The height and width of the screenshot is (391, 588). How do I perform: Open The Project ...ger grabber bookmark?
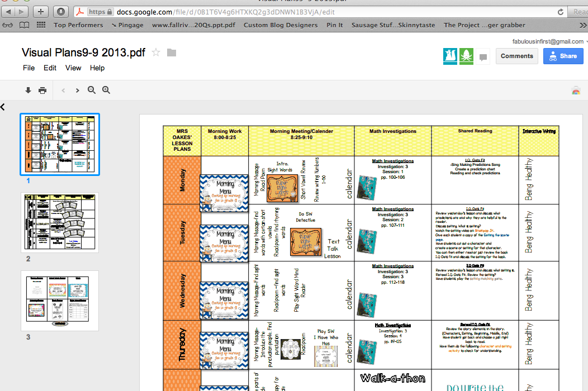[485, 25]
